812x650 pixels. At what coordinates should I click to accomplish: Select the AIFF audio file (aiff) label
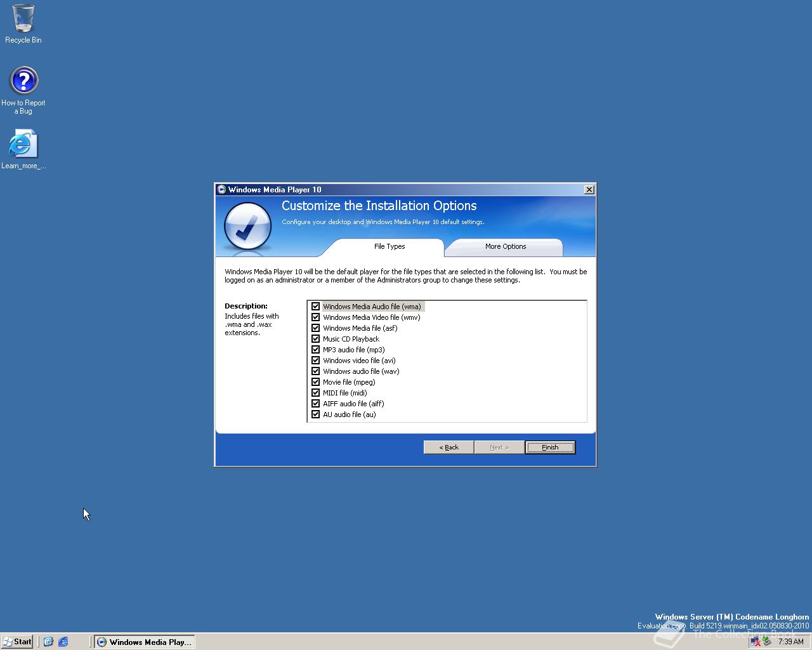tap(353, 404)
